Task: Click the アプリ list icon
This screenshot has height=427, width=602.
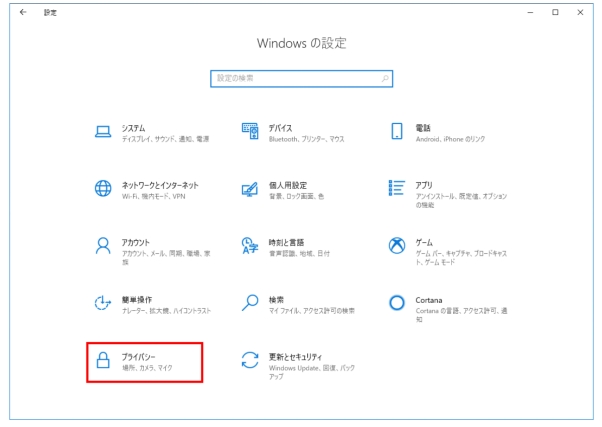Action: tap(396, 189)
